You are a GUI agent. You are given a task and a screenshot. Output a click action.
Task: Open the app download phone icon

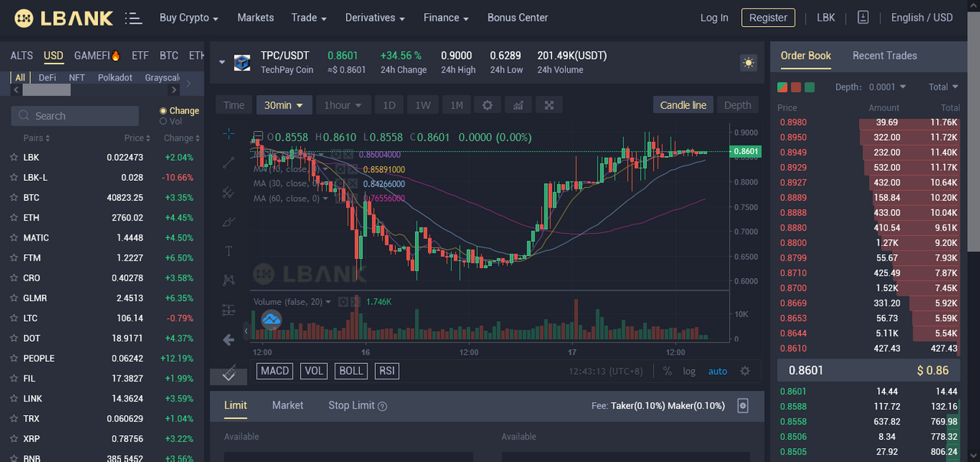click(x=864, y=17)
